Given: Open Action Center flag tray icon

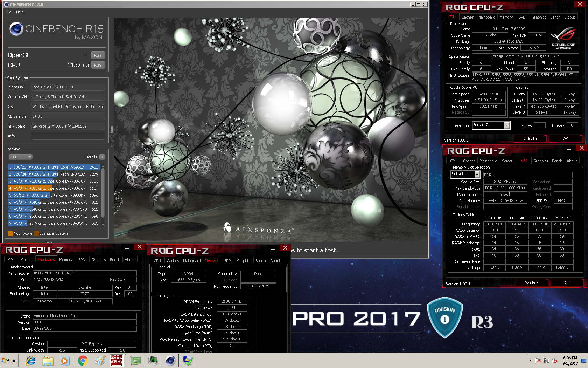Looking at the screenshot, I should 538,361.
